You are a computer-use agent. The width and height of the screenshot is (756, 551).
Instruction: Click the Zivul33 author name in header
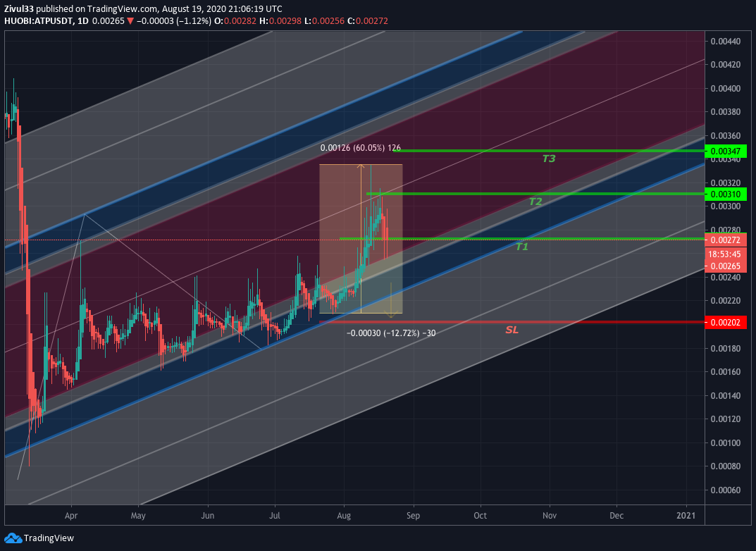(19, 8)
